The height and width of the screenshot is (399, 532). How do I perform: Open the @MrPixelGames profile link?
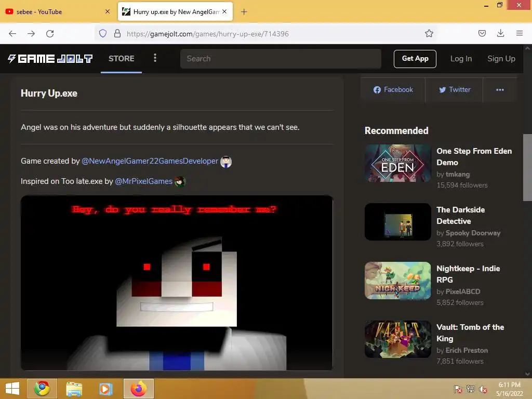click(143, 181)
